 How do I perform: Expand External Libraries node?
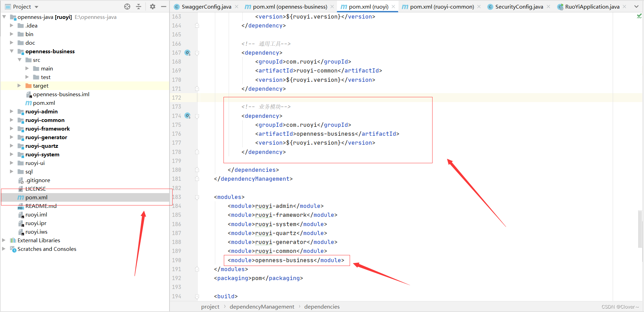point(4,240)
